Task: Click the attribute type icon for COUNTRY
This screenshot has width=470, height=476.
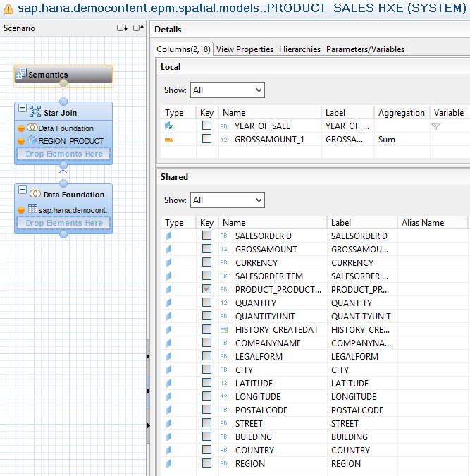Action: (168, 450)
